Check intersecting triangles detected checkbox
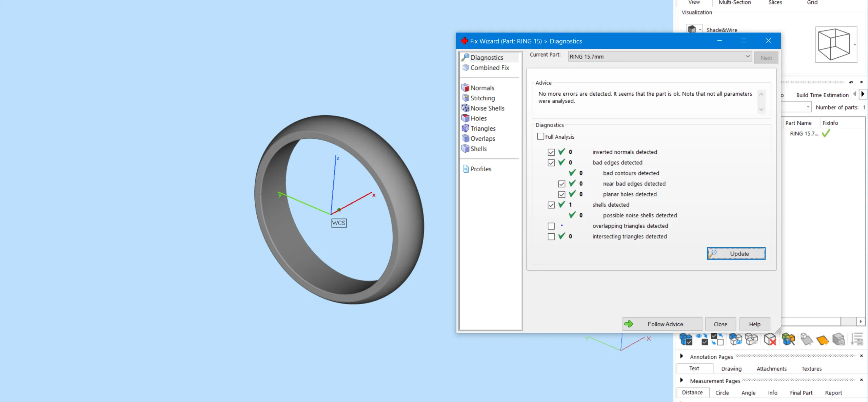Screen dimensions: 868x402 coord(551,236)
